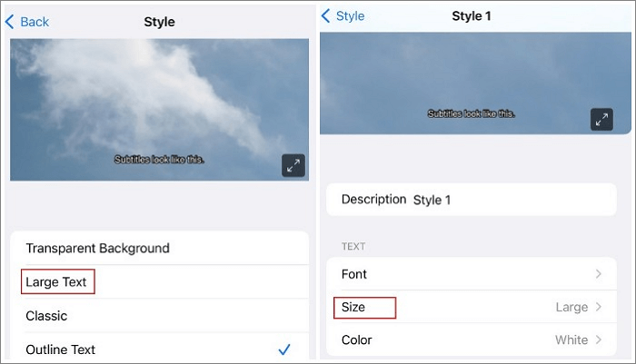
Task: Click the blue checkmark on Outline Text
Action: point(284,349)
